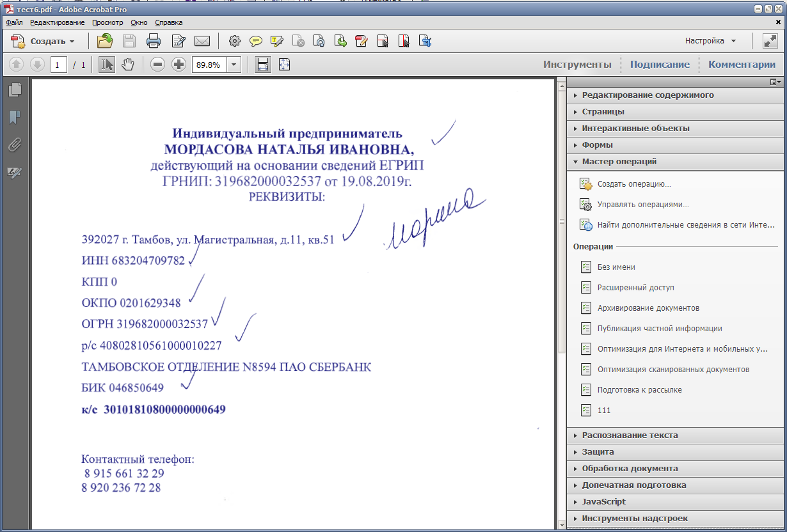
Task: Expand the Формы section
Action: (674, 145)
